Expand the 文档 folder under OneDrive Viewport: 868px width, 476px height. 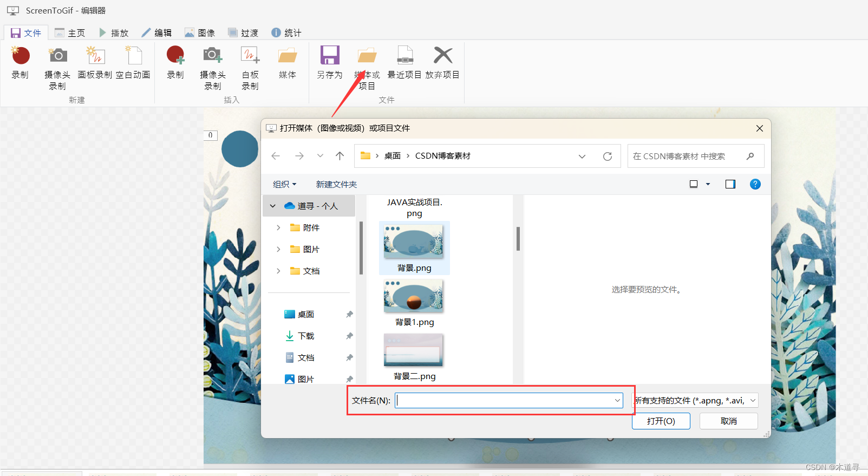[x=278, y=271]
